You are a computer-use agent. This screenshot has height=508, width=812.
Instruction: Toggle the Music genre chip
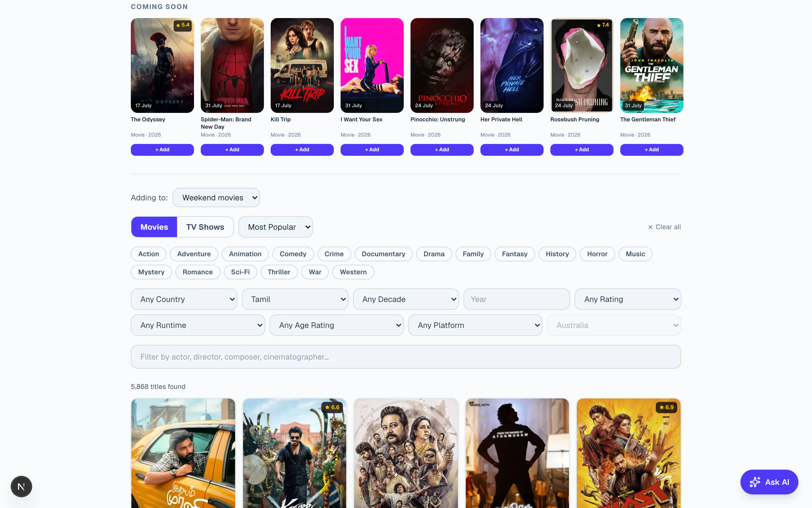[x=635, y=254]
